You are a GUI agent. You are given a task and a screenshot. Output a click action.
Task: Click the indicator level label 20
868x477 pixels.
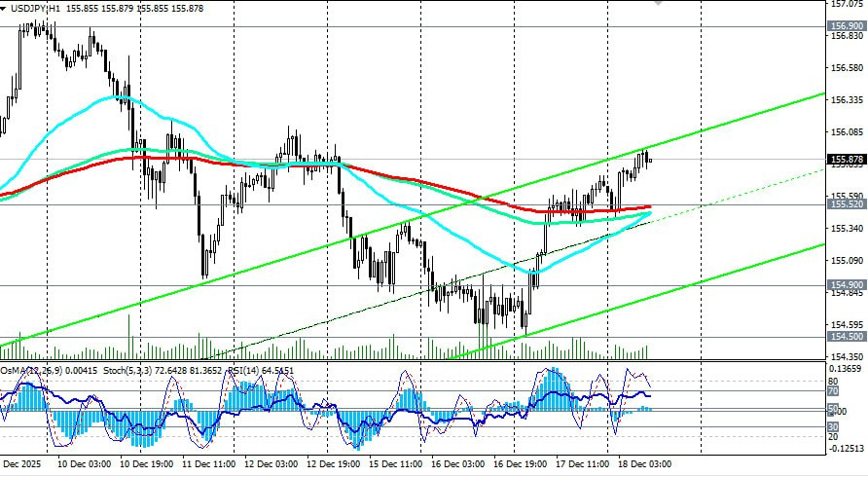[833, 436]
